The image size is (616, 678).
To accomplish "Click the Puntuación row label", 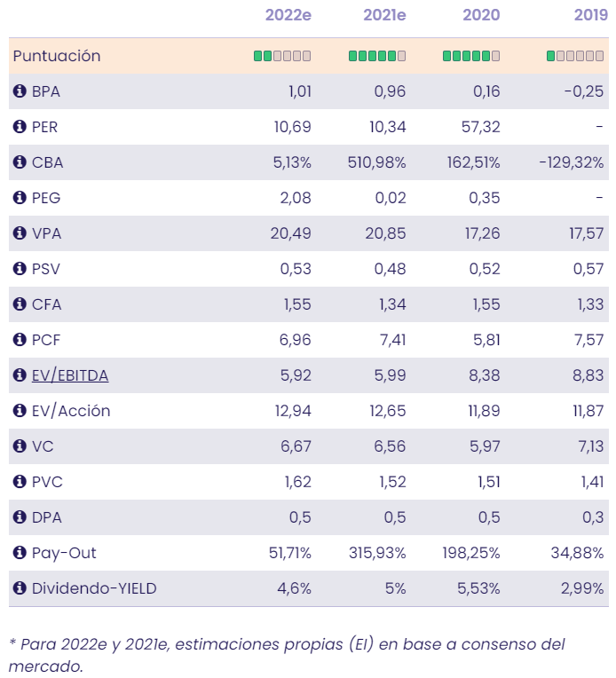I will tap(57, 56).
